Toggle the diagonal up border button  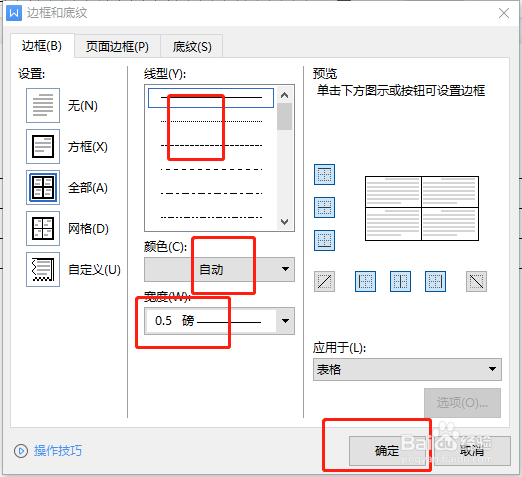point(324,282)
